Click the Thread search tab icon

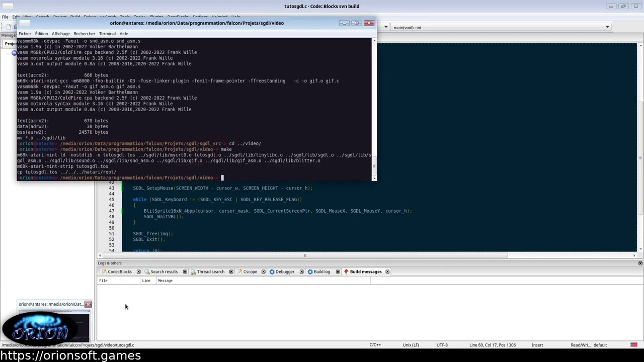coord(193,271)
